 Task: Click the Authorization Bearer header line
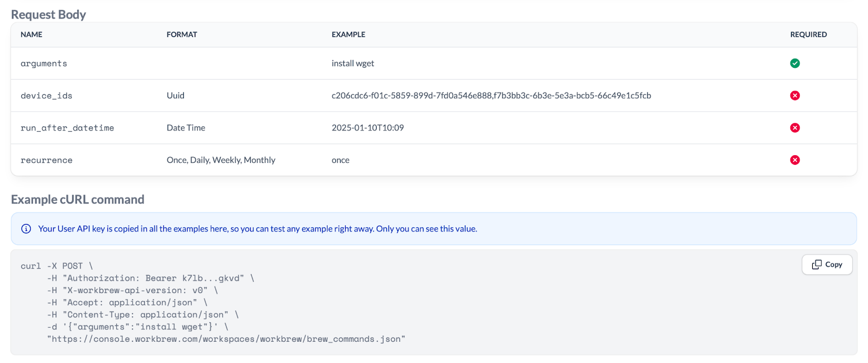[150, 278]
